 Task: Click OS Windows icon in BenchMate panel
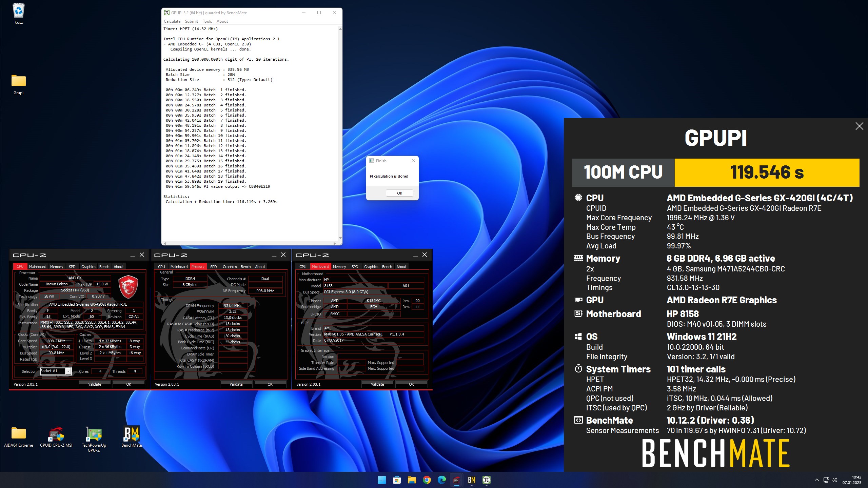point(578,336)
